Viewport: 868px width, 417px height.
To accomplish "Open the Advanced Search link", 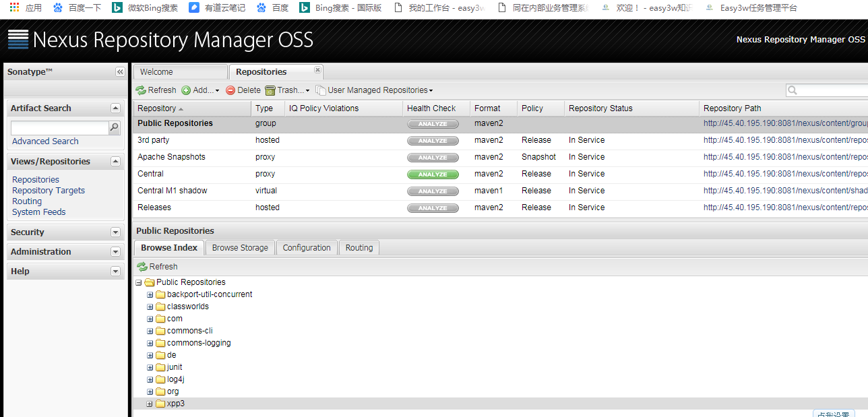I will coord(45,141).
